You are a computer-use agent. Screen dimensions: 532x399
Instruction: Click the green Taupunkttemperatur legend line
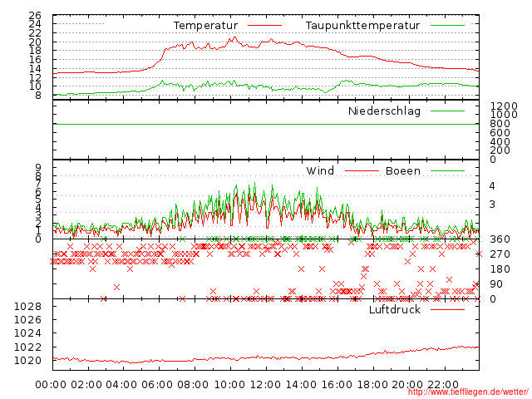[x=447, y=26]
